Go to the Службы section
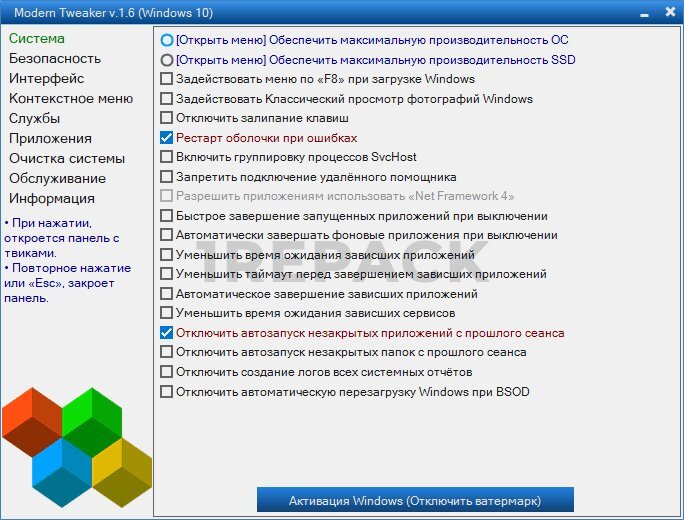This screenshot has height=520, width=684. [x=35, y=119]
